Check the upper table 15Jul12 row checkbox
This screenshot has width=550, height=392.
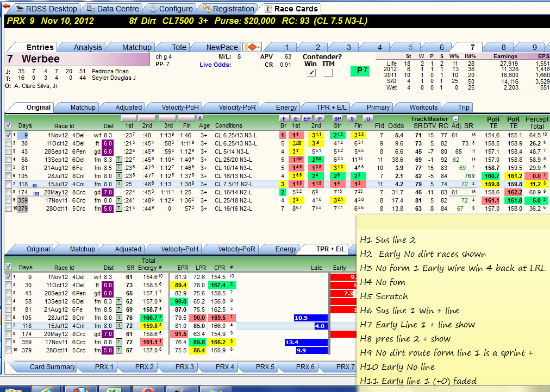pos(8,184)
